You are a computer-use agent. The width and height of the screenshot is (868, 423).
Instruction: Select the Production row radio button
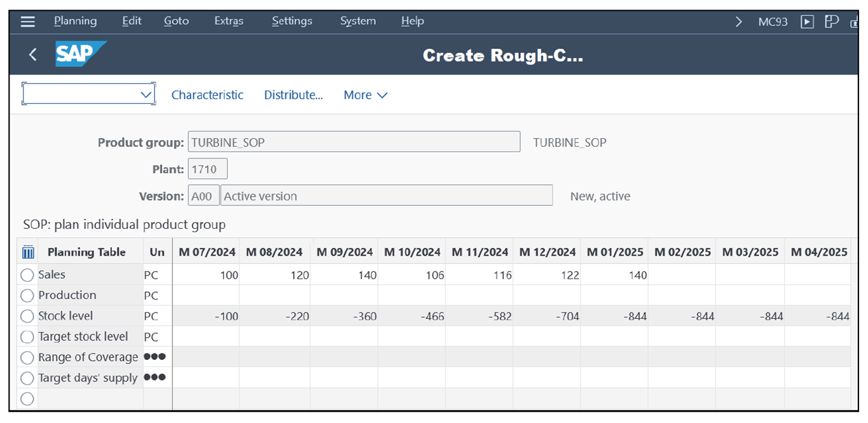click(x=27, y=296)
